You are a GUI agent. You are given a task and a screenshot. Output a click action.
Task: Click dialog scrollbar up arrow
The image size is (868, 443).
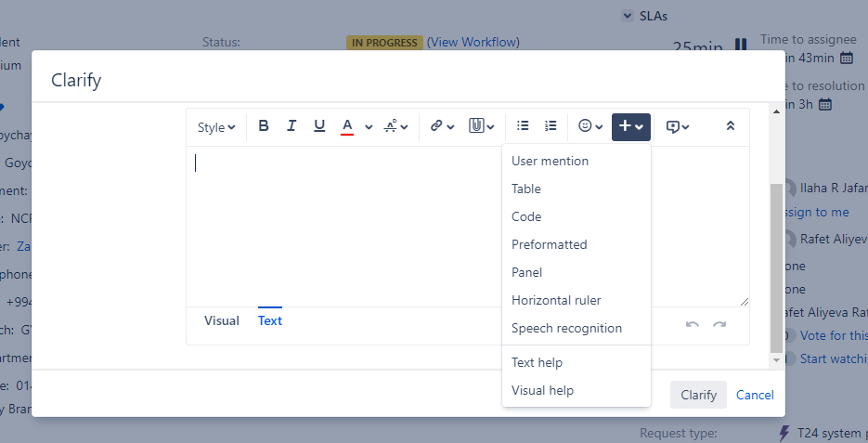pos(776,111)
